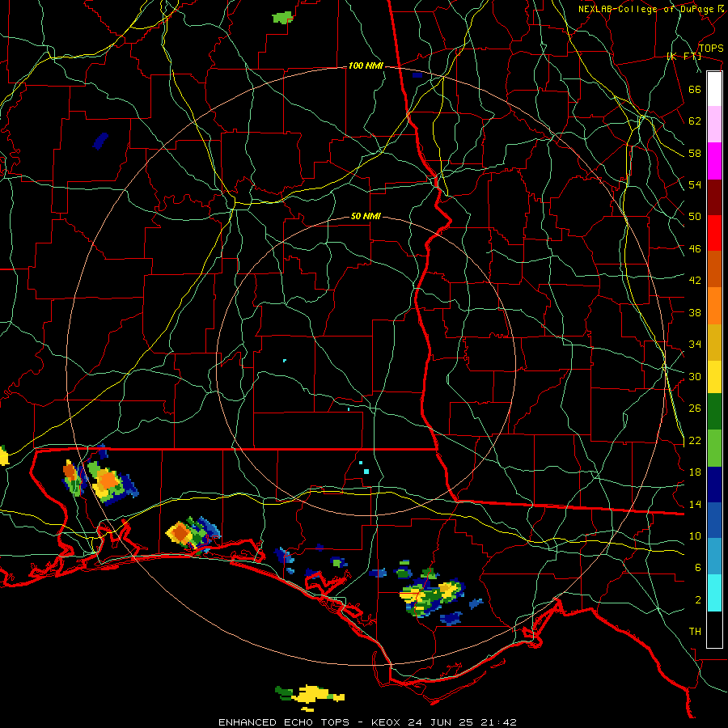Click the legend value "22"
The height and width of the screenshot is (728, 728).
point(695,440)
